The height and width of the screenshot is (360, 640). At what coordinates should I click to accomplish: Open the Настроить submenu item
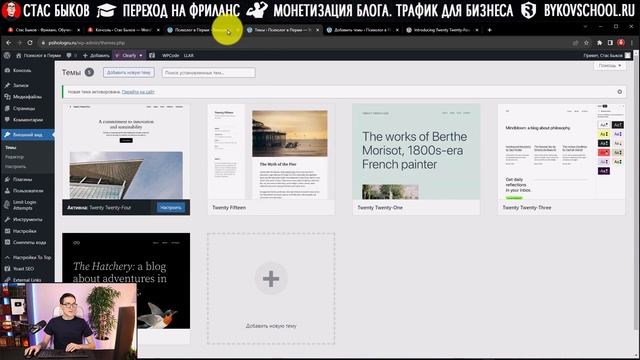pos(16,167)
